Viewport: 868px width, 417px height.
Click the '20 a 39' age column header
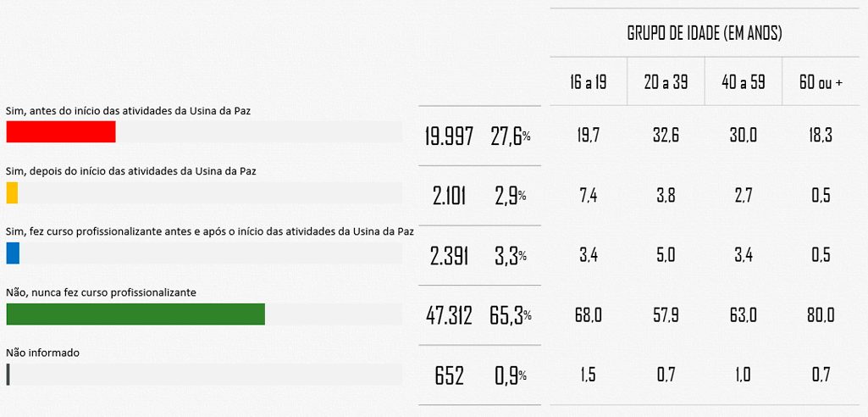coord(665,82)
